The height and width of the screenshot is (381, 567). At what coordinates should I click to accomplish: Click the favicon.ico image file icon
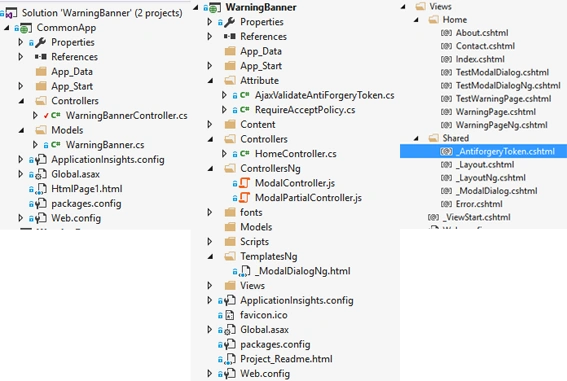(230, 315)
